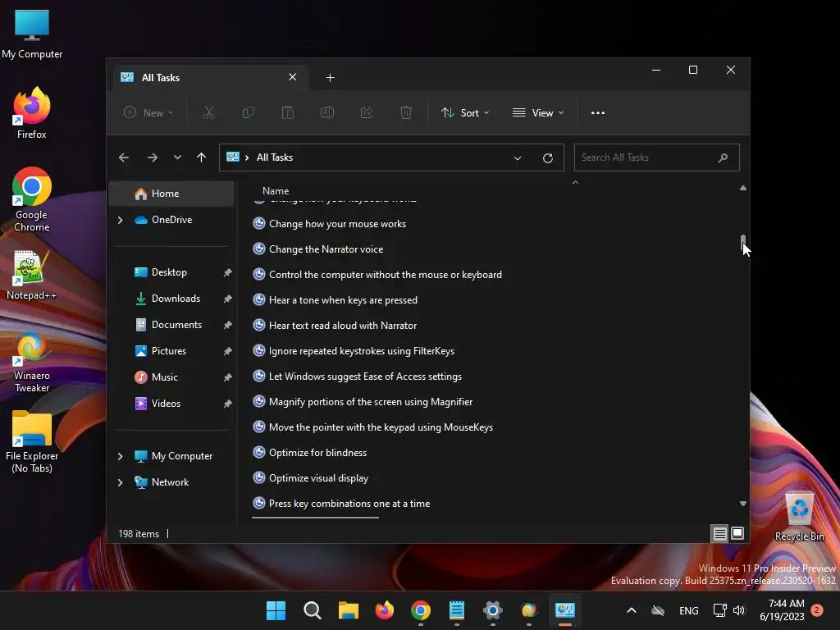The height and width of the screenshot is (630, 840).
Task: Open My Computer desktop icon
Action: coord(32,34)
